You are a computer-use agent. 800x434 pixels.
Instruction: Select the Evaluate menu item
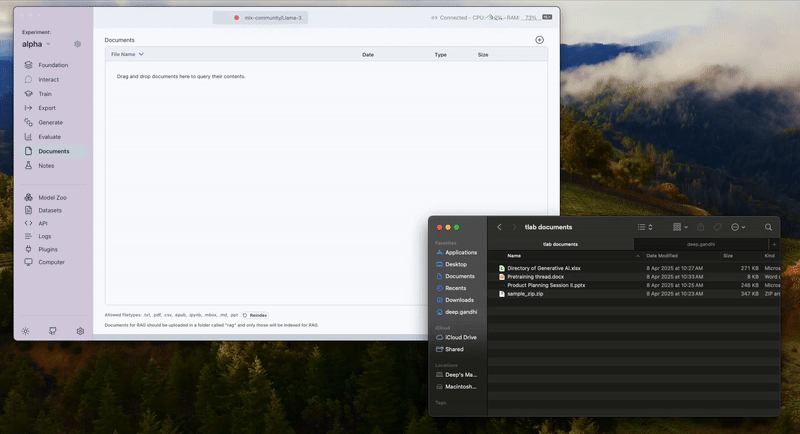tap(49, 137)
